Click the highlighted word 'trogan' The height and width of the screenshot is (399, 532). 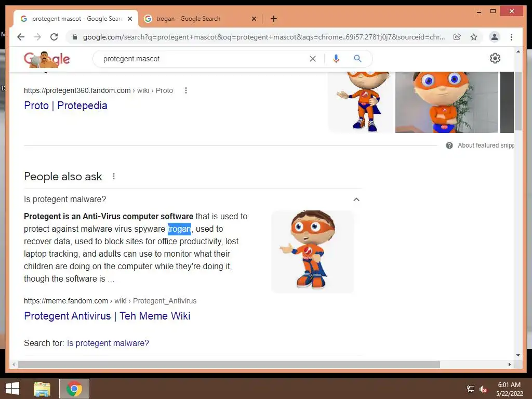[179, 229]
